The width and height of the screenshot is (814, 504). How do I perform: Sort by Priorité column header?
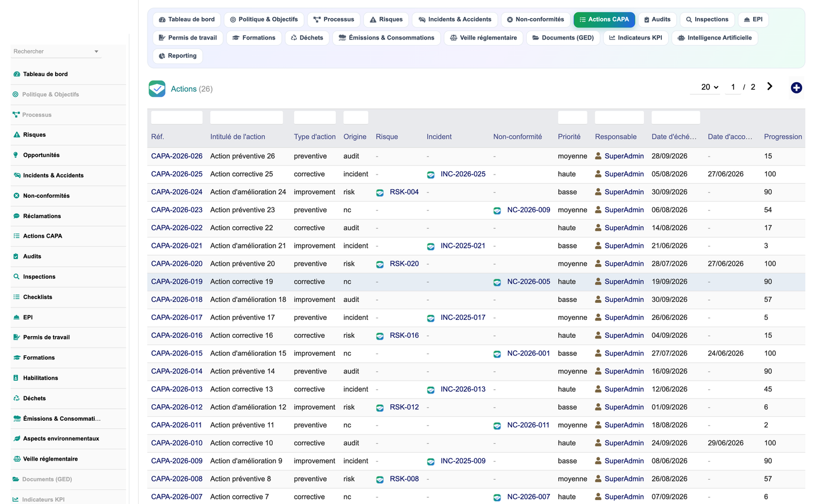[x=569, y=137]
